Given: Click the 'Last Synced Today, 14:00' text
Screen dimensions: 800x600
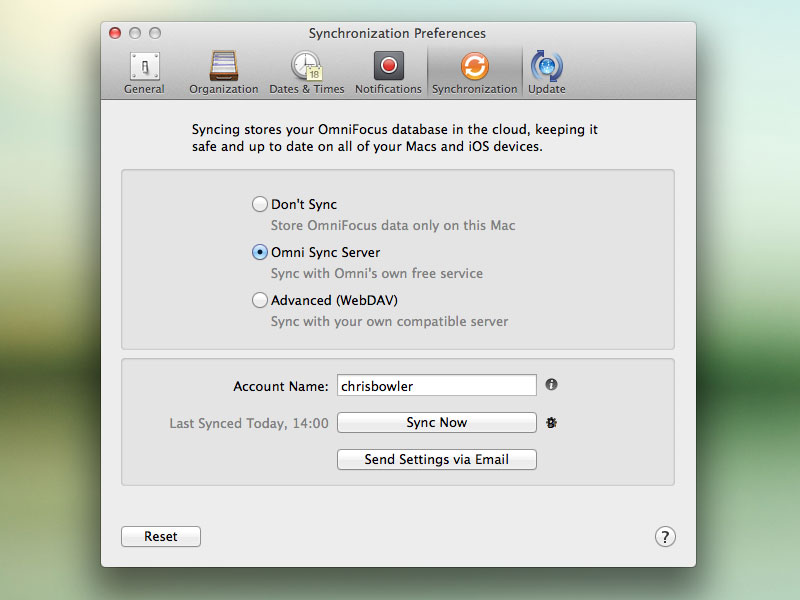Looking at the screenshot, I should click(249, 423).
